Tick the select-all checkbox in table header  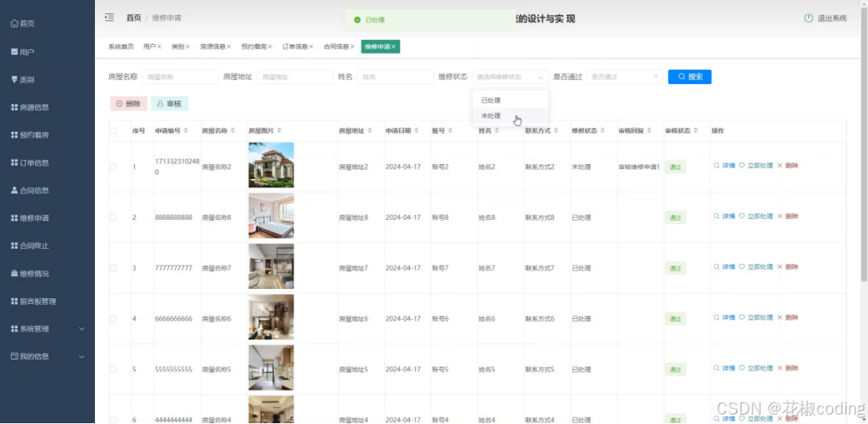point(113,130)
